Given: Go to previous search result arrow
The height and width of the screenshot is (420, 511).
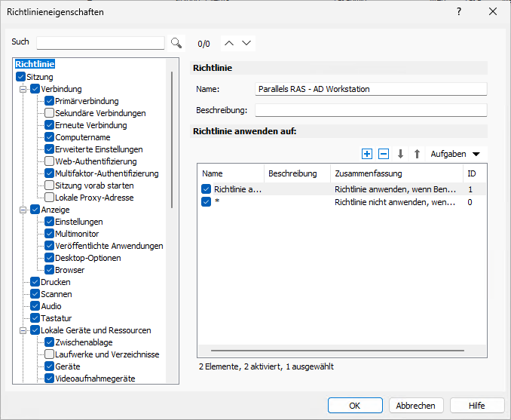Looking at the screenshot, I should click(x=230, y=43).
